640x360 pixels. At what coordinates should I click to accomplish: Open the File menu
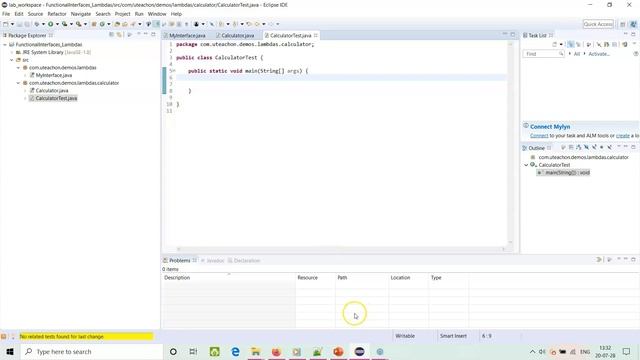(6, 14)
